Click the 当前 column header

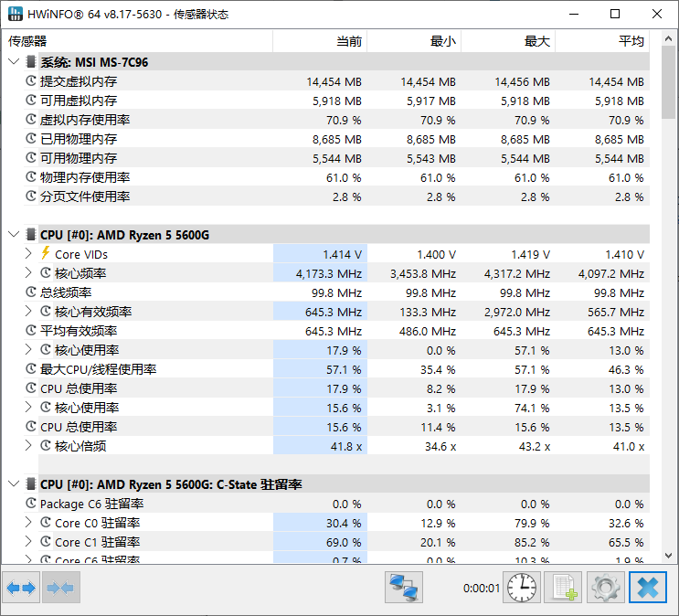point(320,41)
